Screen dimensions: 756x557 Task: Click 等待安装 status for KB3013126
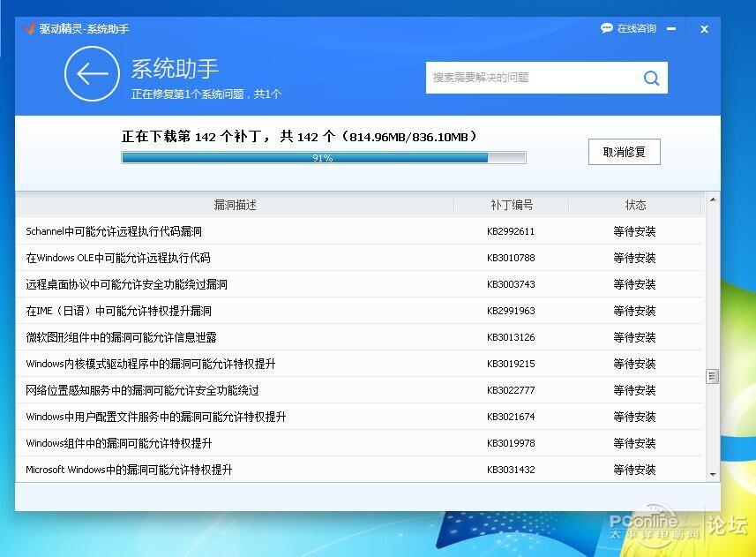[x=634, y=337]
